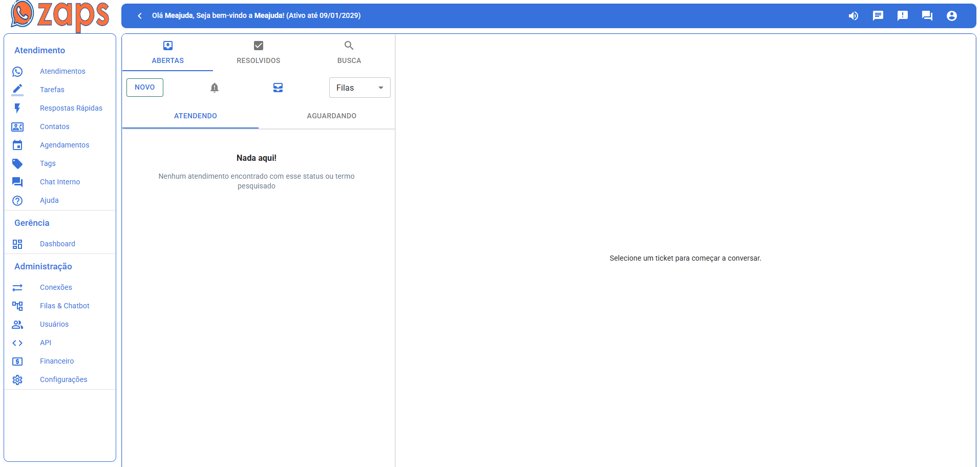Expand the Filas dropdown
The width and height of the screenshot is (980, 467).
coord(359,88)
